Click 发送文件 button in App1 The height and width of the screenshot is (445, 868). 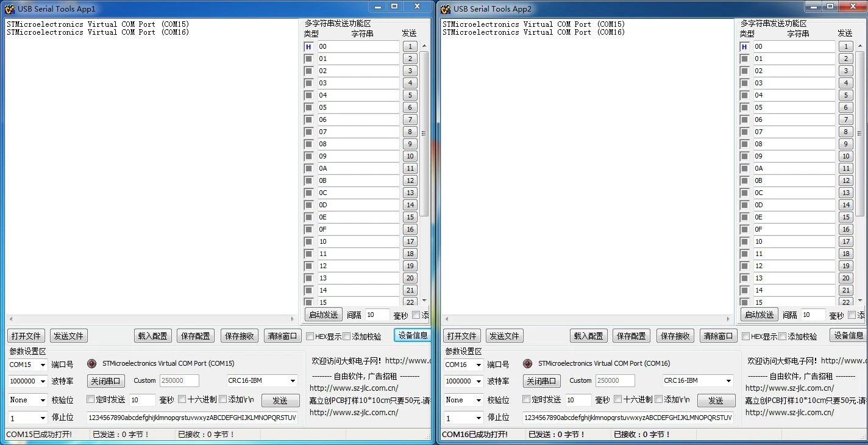click(69, 336)
